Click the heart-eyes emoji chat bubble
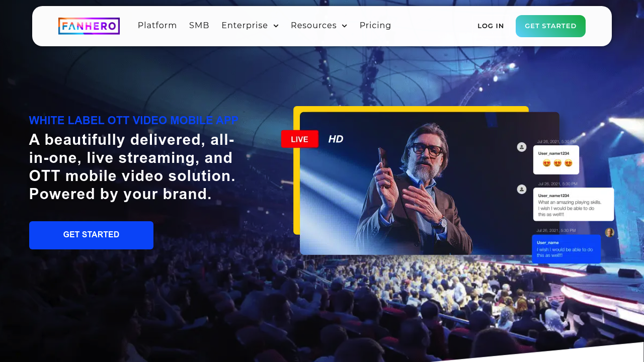This screenshot has height=362, width=644. click(x=556, y=160)
